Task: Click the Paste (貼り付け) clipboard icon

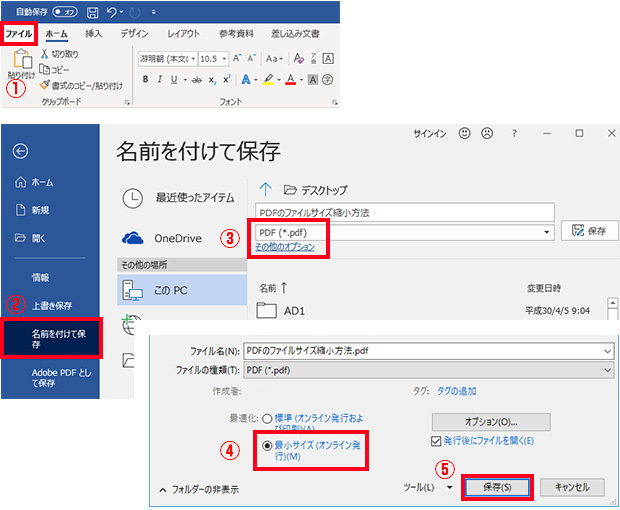Action: 22,59
